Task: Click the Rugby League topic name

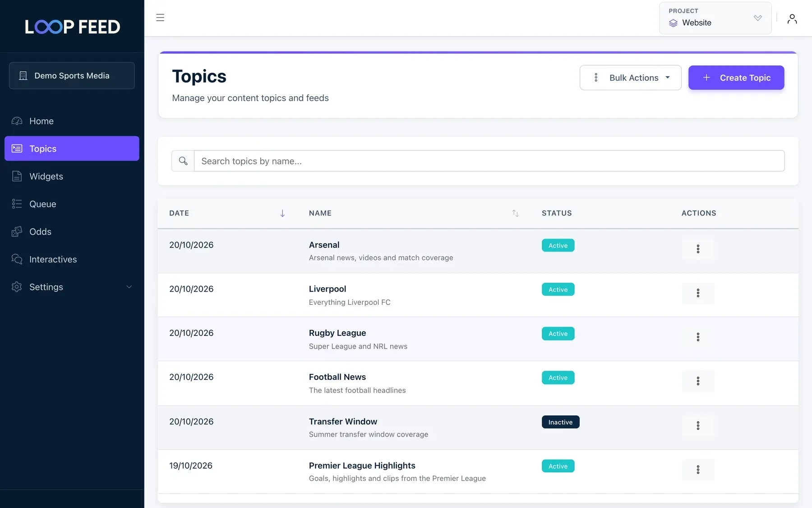Action: 337,333
